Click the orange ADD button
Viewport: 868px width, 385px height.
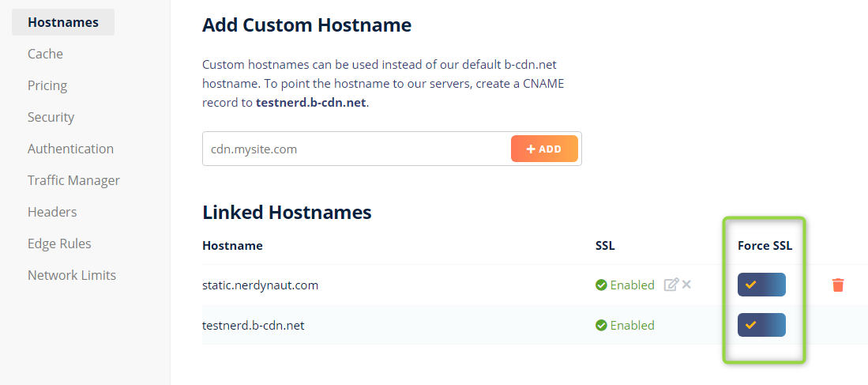[x=544, y=149]
